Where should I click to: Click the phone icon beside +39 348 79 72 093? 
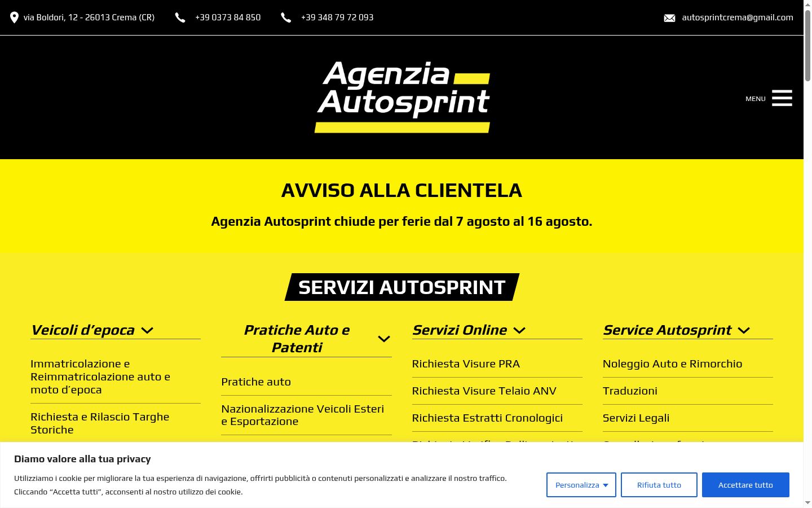pos(286,17)
